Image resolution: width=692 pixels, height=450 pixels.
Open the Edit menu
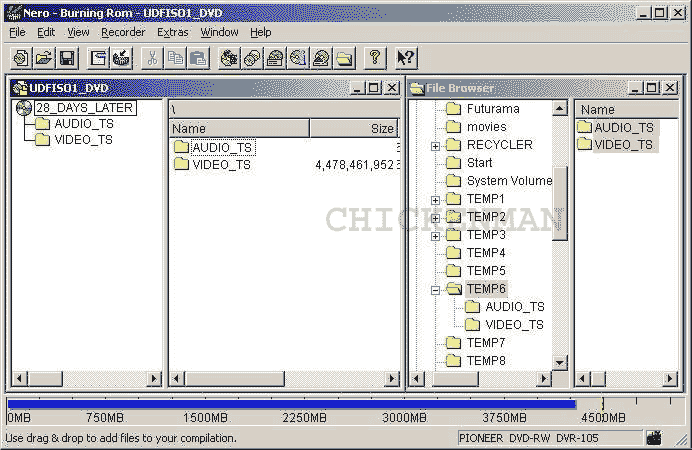click(46, 32)
